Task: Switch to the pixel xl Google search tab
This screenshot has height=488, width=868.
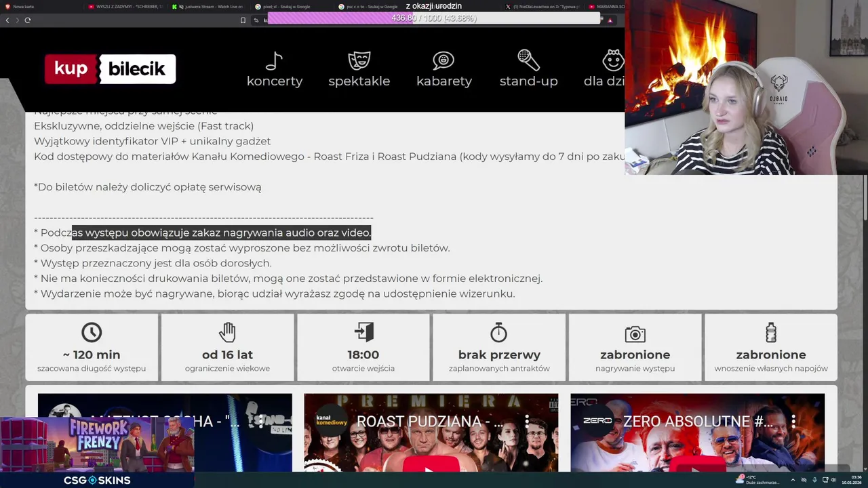Action: click(292, 6)
